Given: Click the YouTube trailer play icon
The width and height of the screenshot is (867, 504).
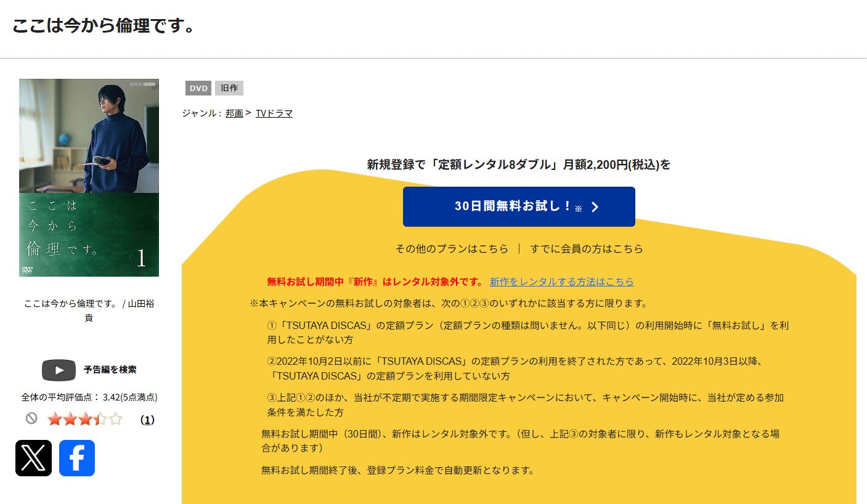Looking at the screenshot, I should [x=59, y=370].
